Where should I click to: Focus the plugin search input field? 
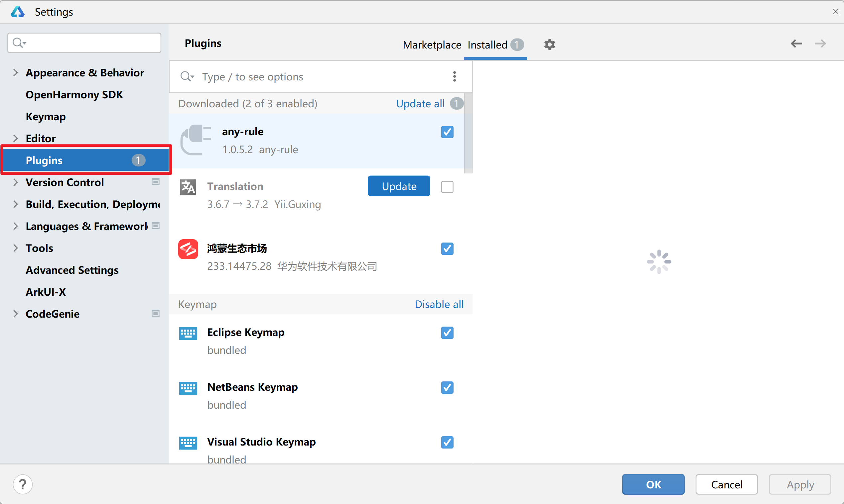click(x=321, y=77)
